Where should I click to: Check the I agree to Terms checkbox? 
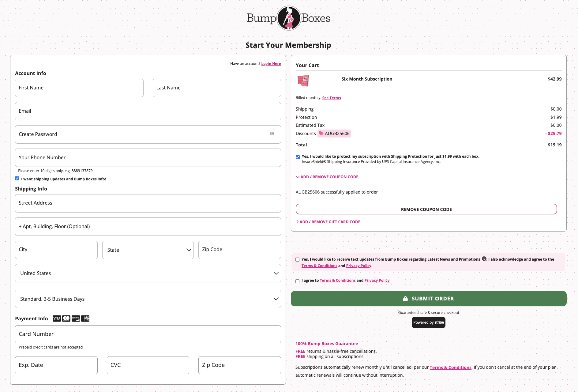(297, 281)
